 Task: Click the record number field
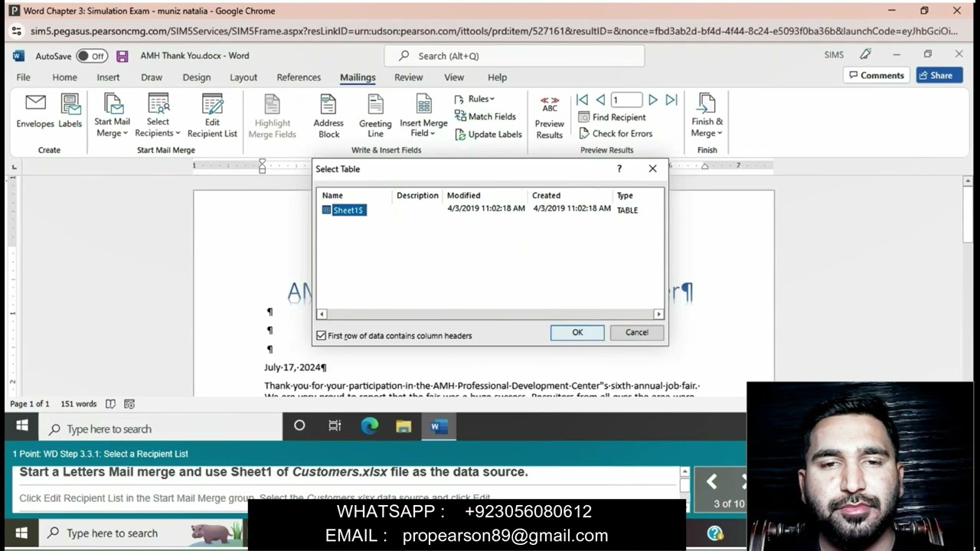626,99
